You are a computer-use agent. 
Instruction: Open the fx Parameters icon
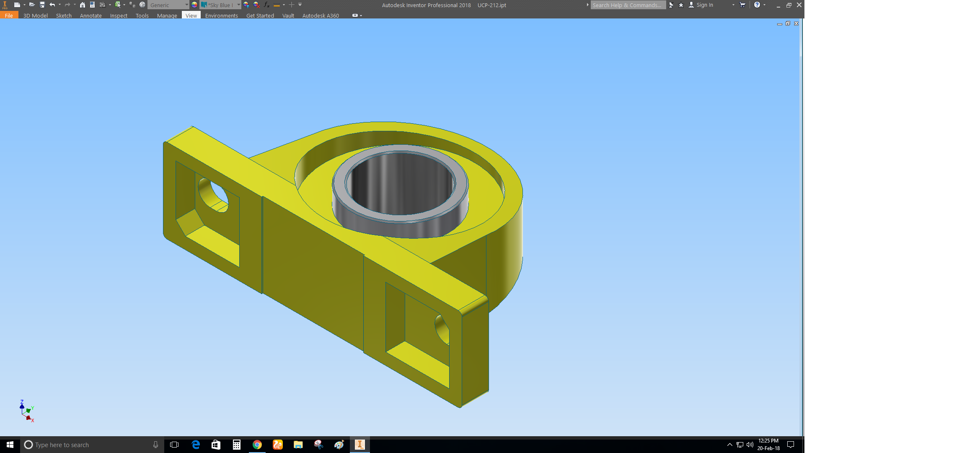click(266, 5)
